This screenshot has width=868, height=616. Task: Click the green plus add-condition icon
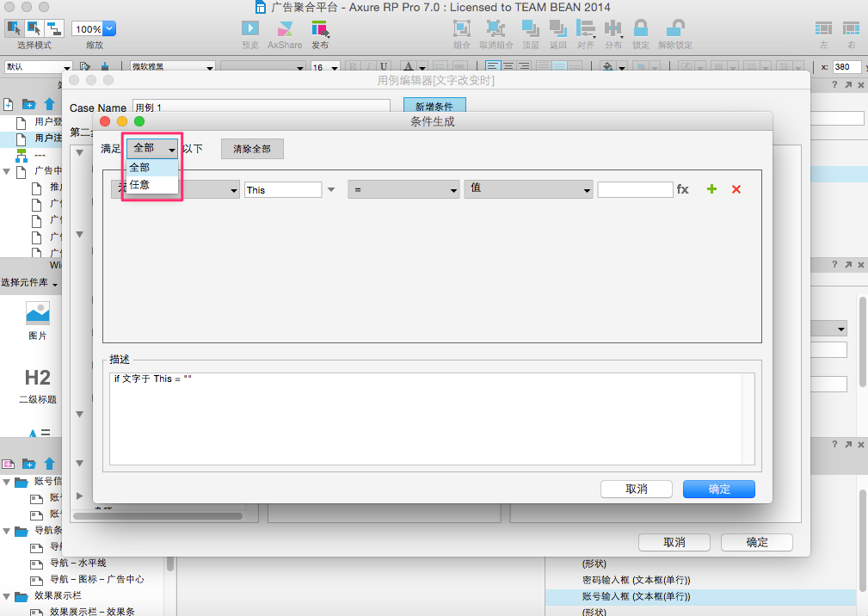[x=711, y=189]
